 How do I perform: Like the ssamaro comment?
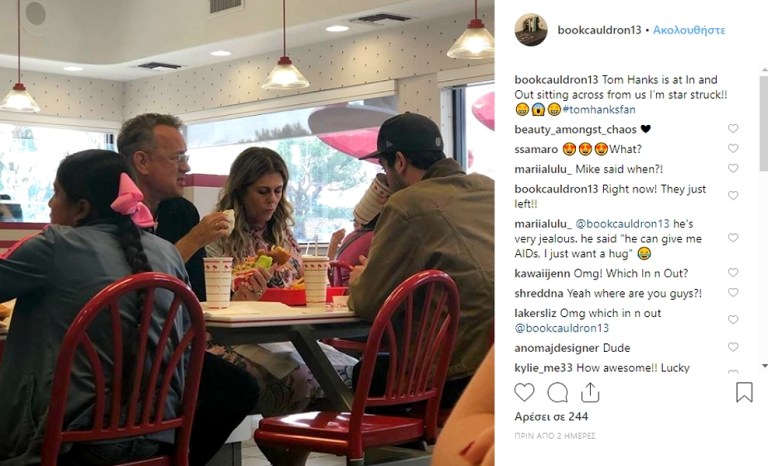pos(733,148)
